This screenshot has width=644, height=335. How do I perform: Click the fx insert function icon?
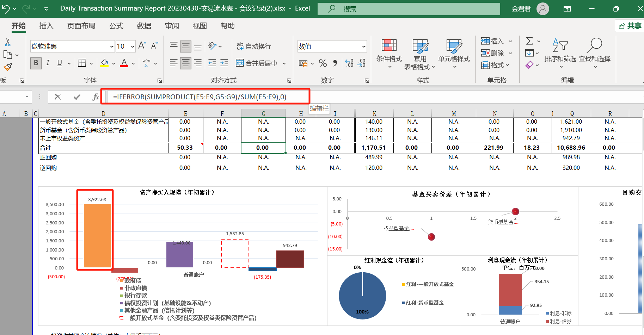[96, 97]
